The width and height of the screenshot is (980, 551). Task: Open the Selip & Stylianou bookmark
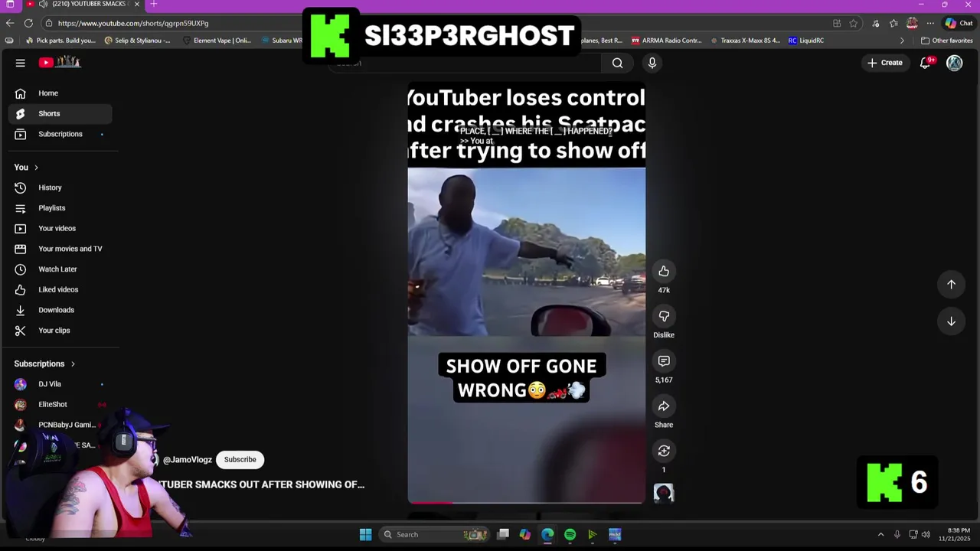click(137, 41)
